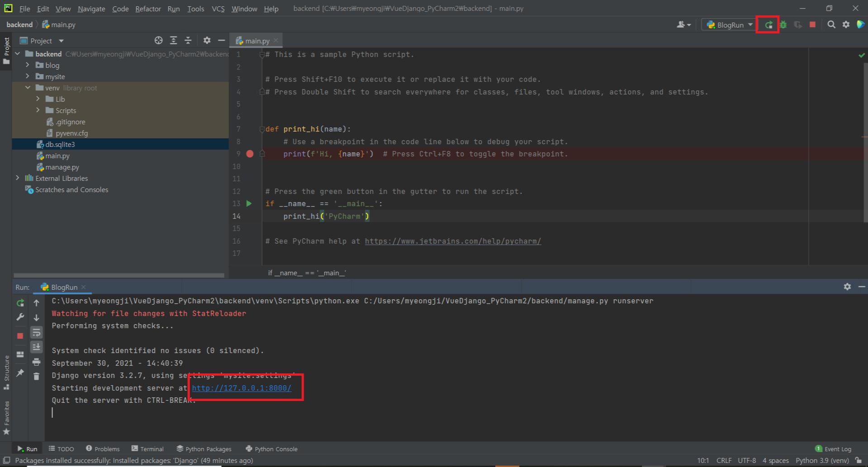
Task: Open the JetBrains PyCharm help link
Action: coord(453,241)
